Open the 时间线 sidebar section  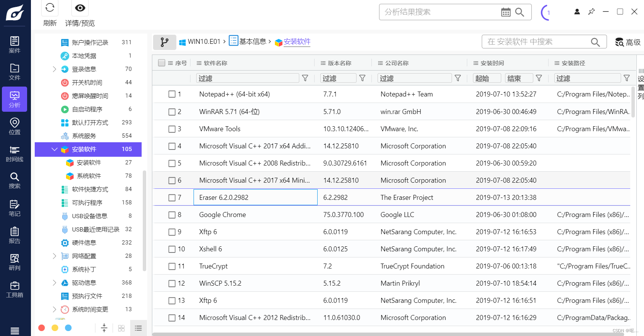[x=15, y=153]
